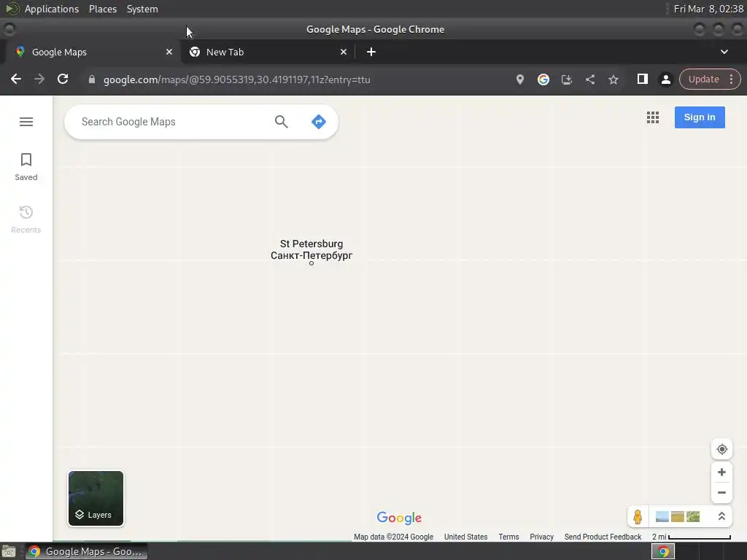
Task: Click the search magnifier icon
Action: click(282, 122)
